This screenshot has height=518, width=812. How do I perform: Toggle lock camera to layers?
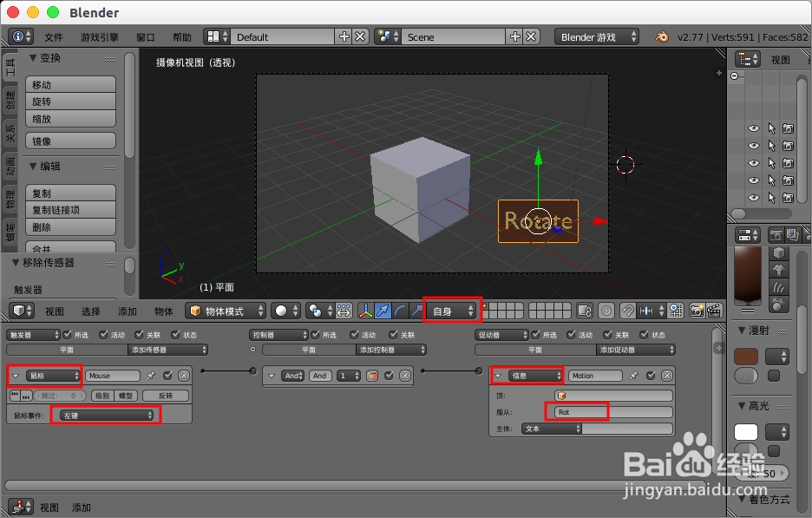point(585,311)
